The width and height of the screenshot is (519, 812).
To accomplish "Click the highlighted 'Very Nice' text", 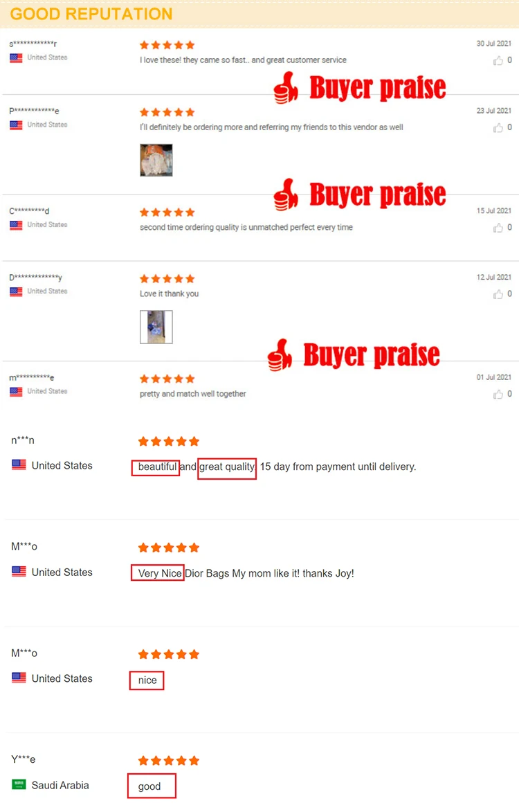I will pyautogui.click(x=158, y=572).
